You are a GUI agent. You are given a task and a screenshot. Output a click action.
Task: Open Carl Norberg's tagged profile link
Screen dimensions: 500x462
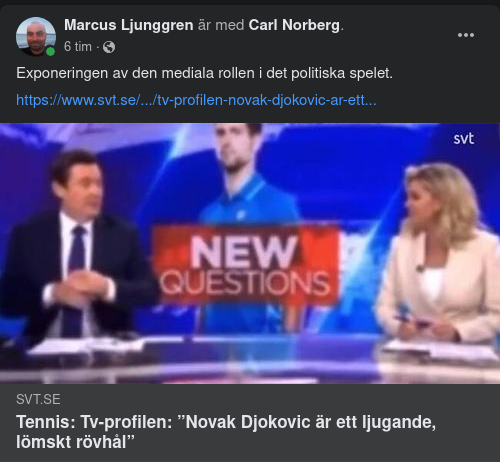tap(294, 25)
